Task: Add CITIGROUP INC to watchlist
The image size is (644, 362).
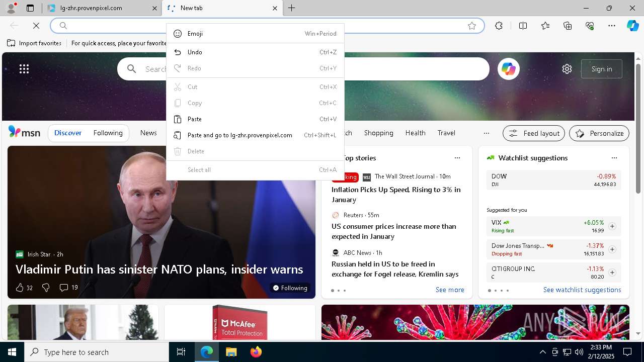Action: pos(612,273)
